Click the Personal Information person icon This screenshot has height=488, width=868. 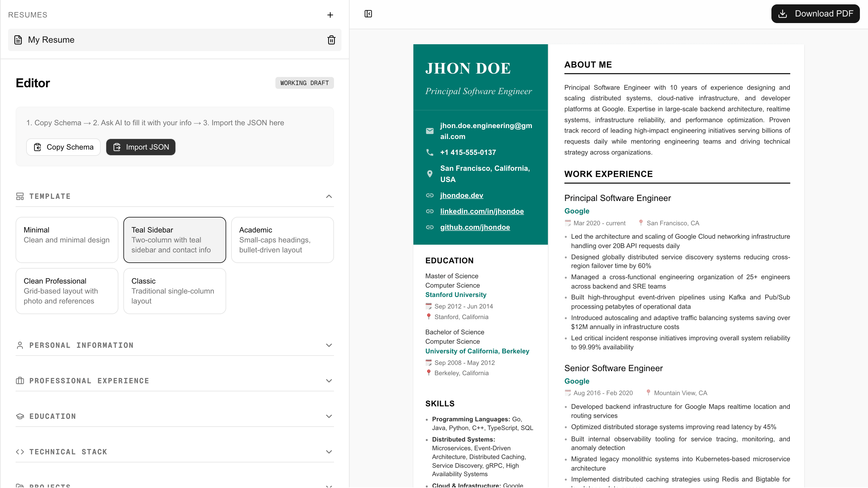pos(20,346)
